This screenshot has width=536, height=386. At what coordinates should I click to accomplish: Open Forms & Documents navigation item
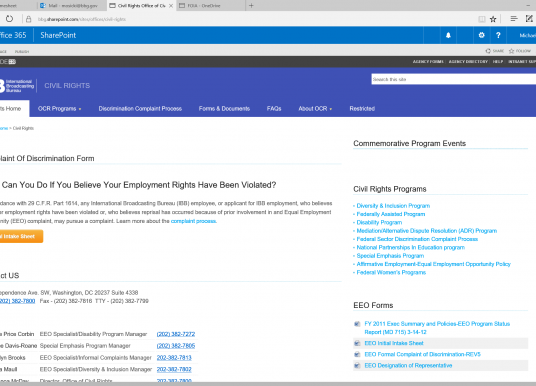pos(224,109)
